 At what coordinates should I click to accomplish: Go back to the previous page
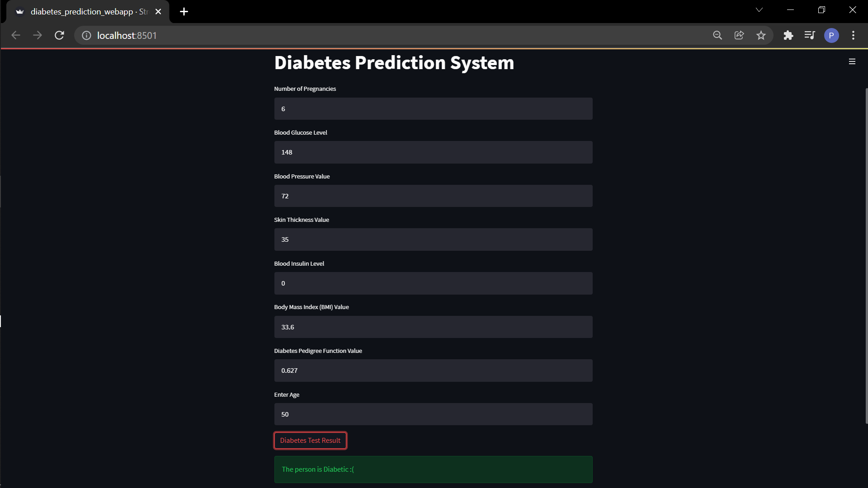(16, 35)
